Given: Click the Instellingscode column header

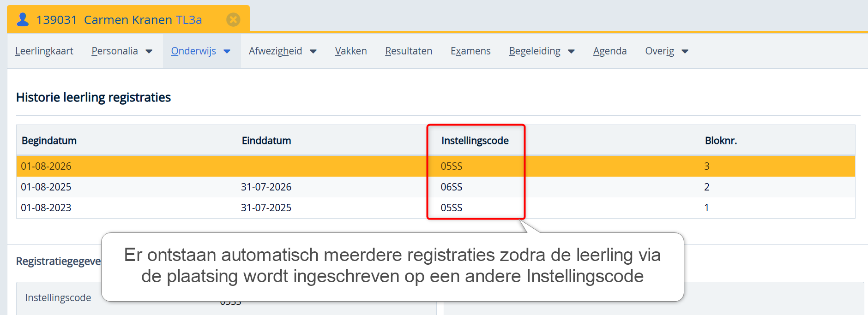Looking at the screenshot, I should coord(475,141).
